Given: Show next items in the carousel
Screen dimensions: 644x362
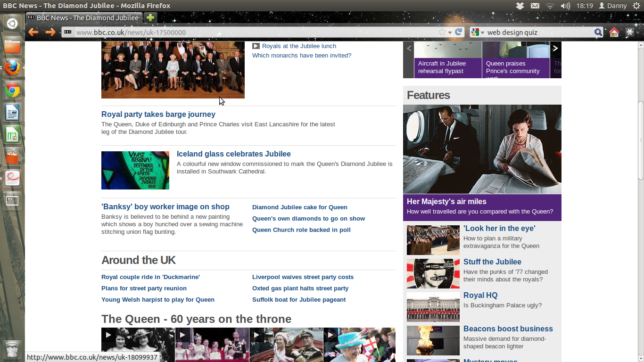Looking at the screenshot, I should pos(556,48).
